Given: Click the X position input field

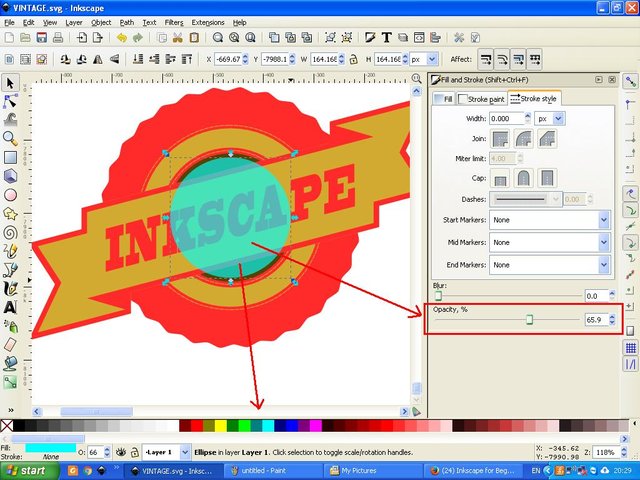Looking at the screenshot, I should 228,60.
